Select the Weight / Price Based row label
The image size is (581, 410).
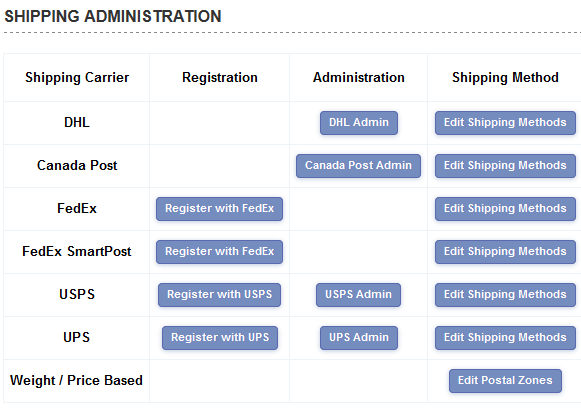[x=76, y=380]
